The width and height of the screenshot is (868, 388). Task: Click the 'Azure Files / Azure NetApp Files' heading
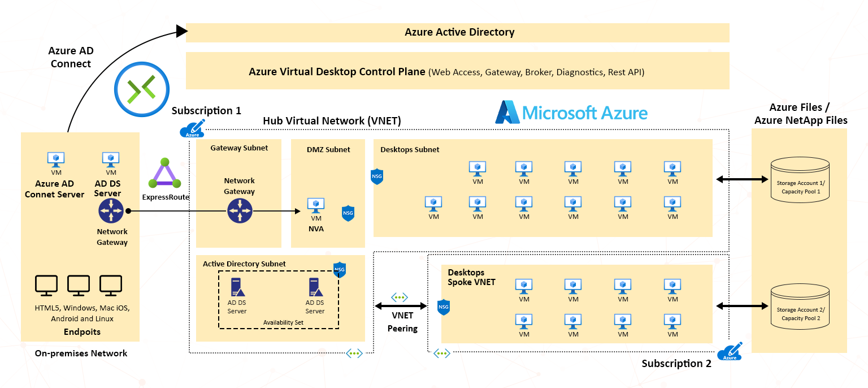[800, 114]
